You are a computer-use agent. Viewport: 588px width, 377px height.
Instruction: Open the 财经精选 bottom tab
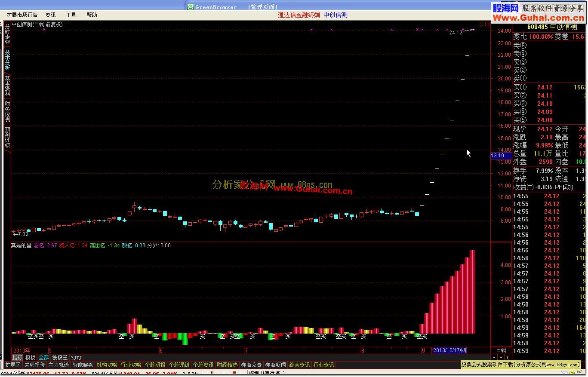point(227,365)
